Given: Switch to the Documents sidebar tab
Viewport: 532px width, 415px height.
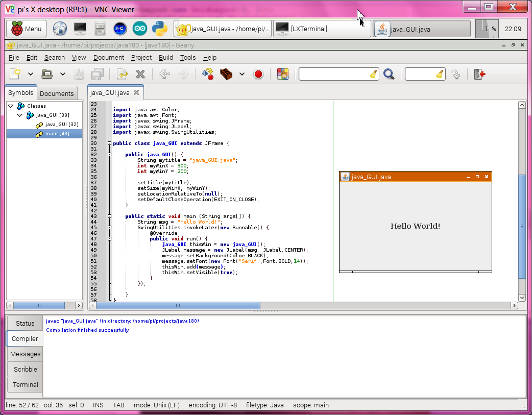Looking at the screenshot, I should [x=57, y=93].
